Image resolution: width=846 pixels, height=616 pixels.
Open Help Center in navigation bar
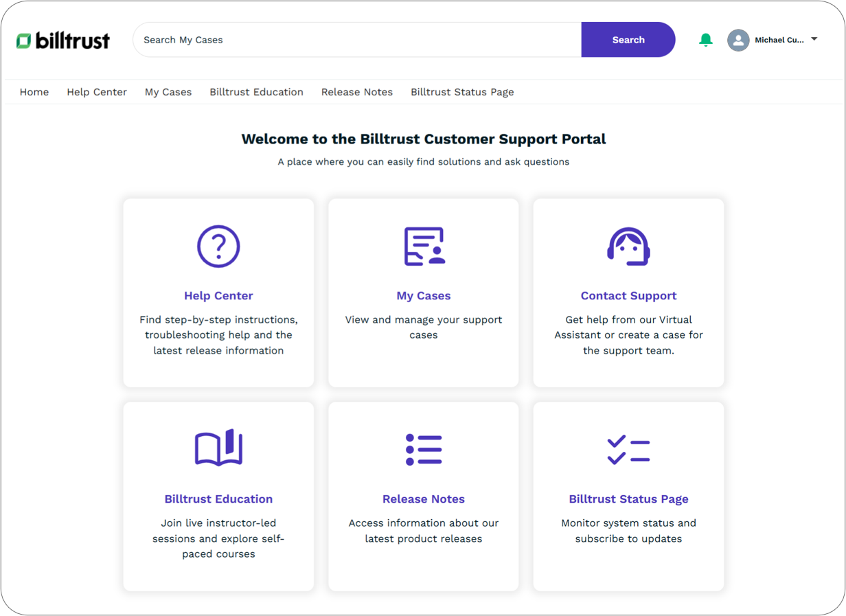pyautogui.click(x=97, y=92)
